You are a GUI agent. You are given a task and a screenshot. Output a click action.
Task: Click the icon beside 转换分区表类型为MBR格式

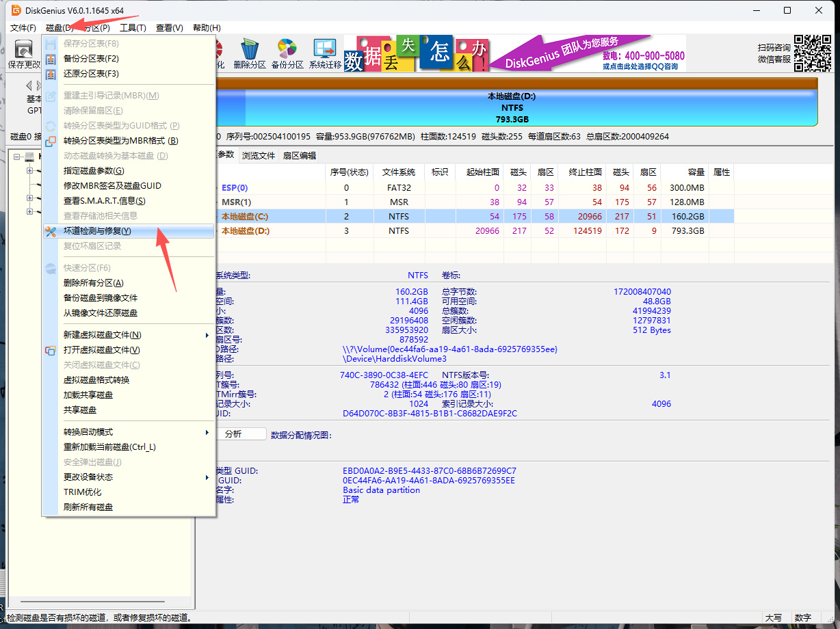51,141
